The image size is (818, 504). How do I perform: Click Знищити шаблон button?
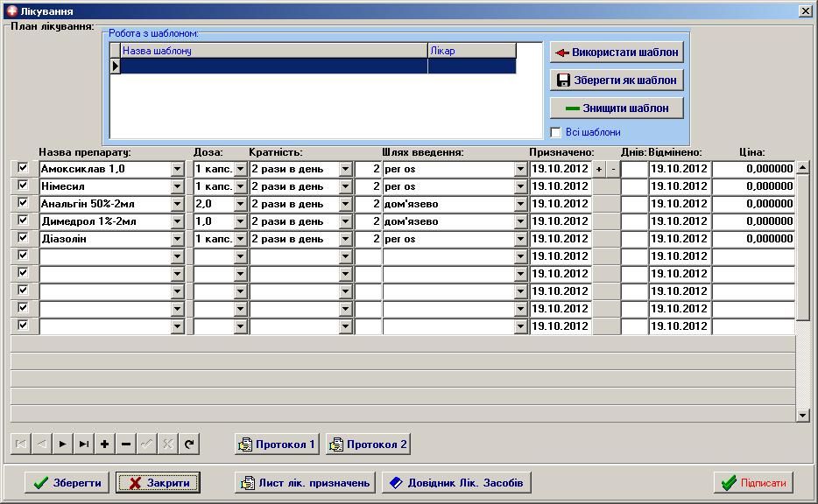(617, 108)
